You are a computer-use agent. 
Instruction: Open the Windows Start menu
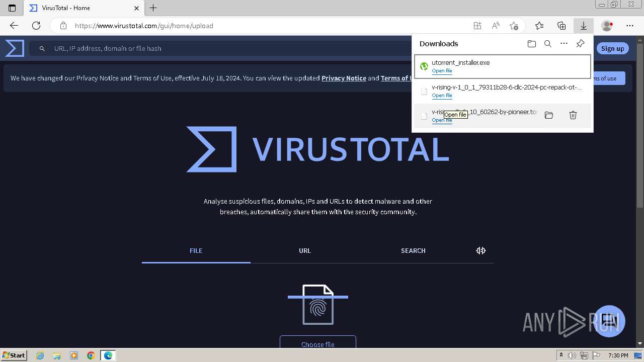pyautogui.click(x=14, y=355)
